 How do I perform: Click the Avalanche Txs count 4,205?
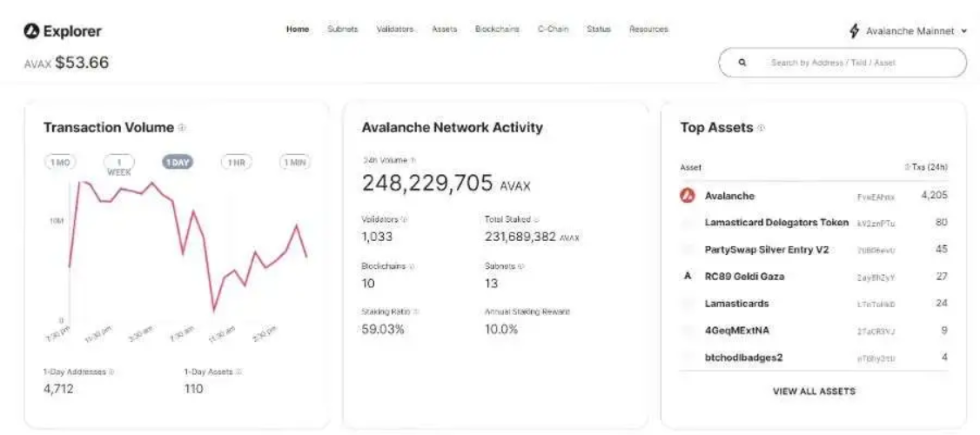tap(935, 196)
